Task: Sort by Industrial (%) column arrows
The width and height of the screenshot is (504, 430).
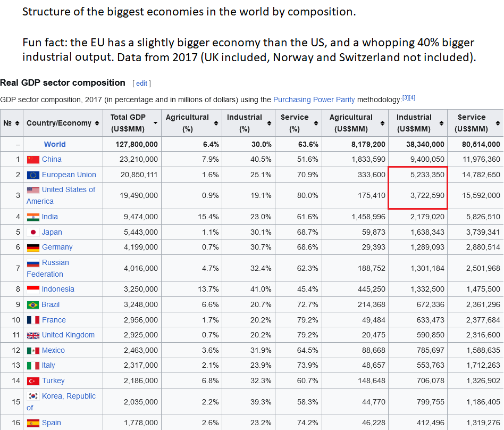Action: tap(270, 123)
